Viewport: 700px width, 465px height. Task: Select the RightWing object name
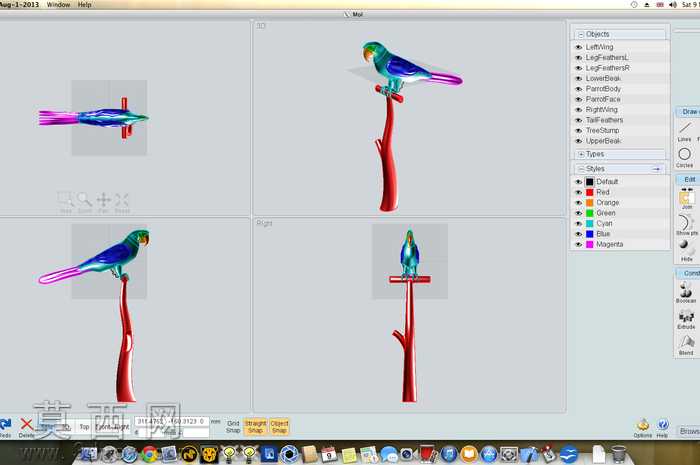coord(602,109)
